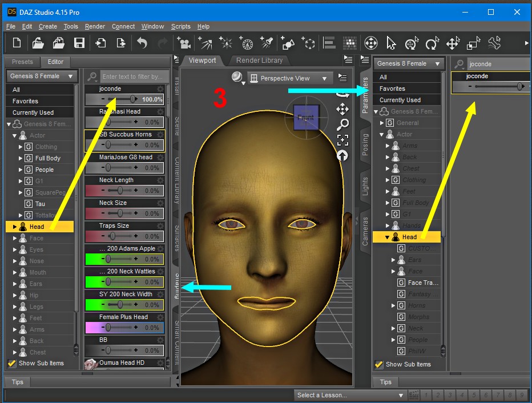Click the gear icon on Neck Length

160,180
